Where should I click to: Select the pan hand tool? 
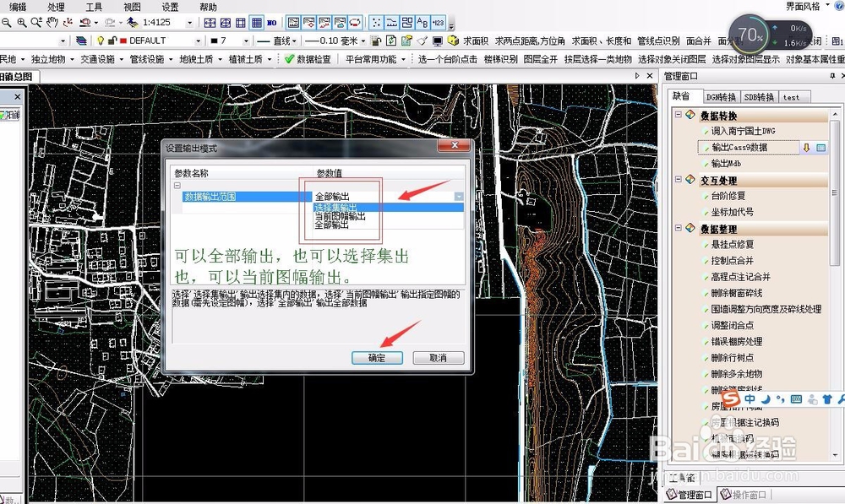(52, 23)
